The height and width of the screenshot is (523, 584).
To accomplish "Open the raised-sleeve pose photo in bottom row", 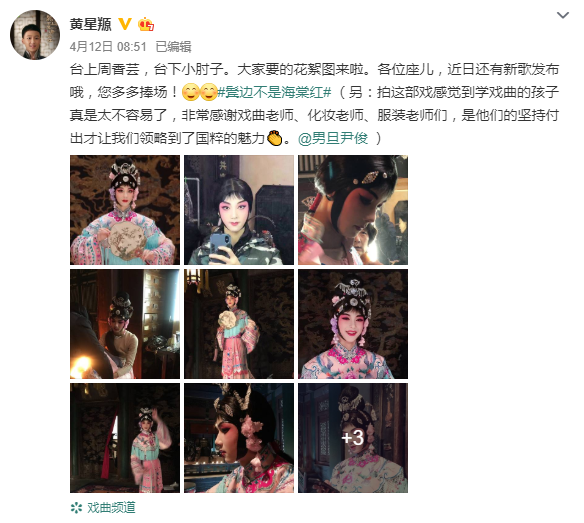I will coord(125,438).
